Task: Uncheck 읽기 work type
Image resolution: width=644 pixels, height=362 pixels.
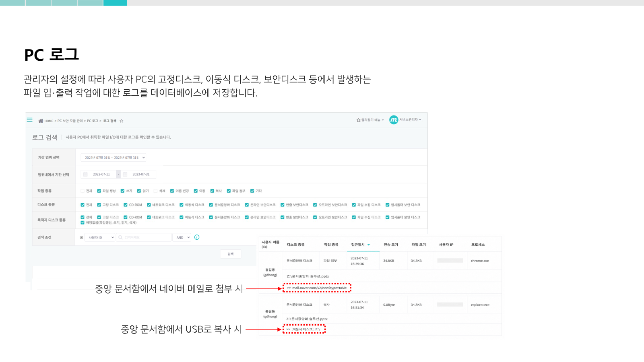Action: point(139,191)
